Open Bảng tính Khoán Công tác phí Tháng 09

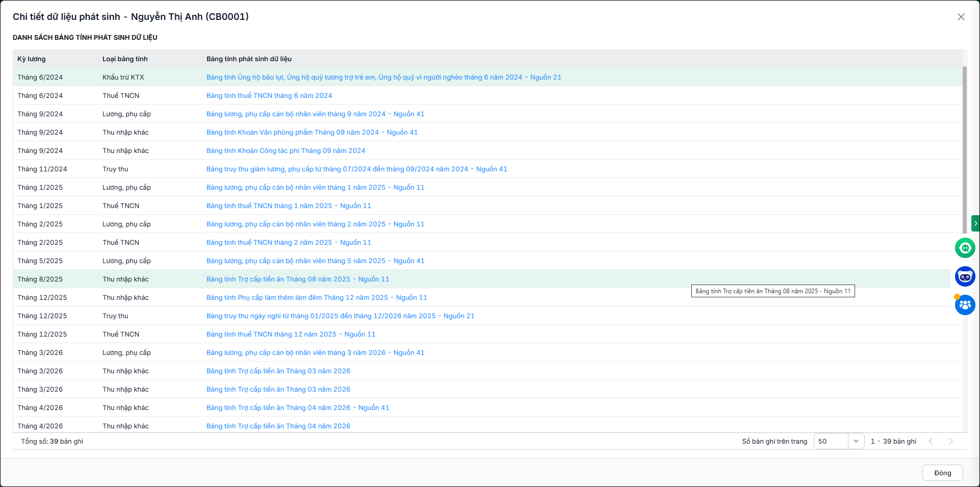286,151
